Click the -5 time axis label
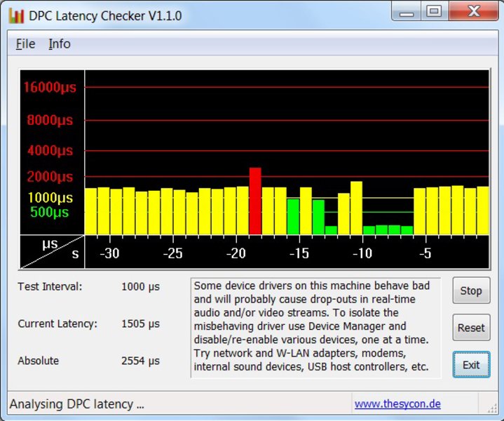The image size is (504, 421). click(x=425, y=253)
